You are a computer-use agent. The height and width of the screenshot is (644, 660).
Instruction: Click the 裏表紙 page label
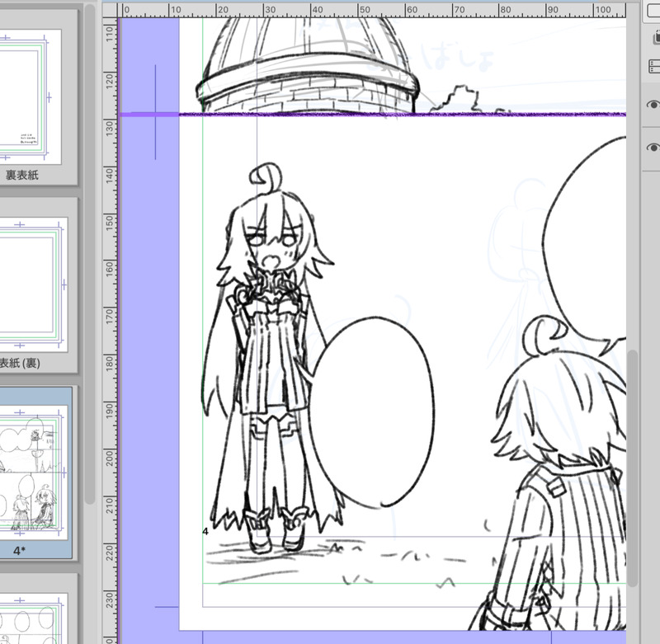(22, 176)
